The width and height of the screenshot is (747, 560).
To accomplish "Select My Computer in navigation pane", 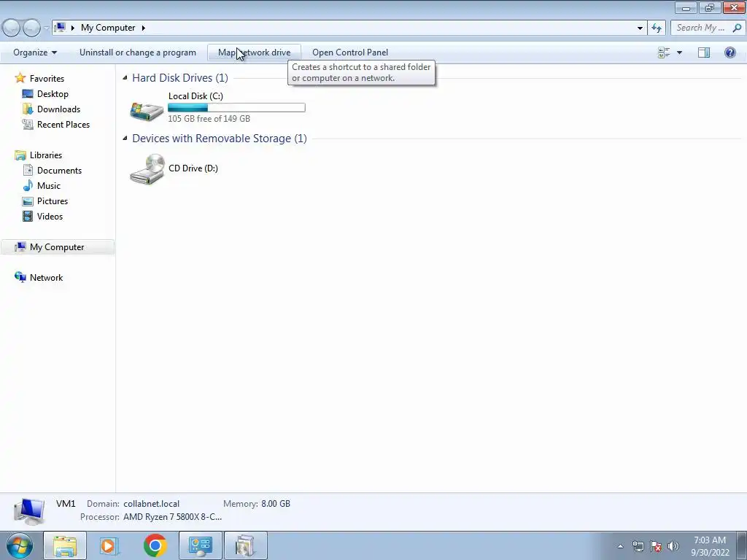I will tap(57, 246).
